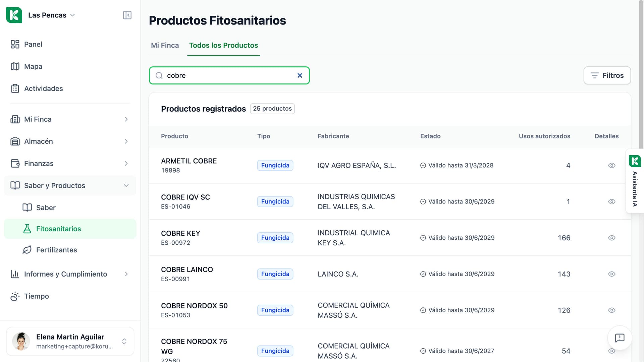Open the feedback chat bubble icon
The width and height of the screenshot is (644, 362).
click(620, 338)
